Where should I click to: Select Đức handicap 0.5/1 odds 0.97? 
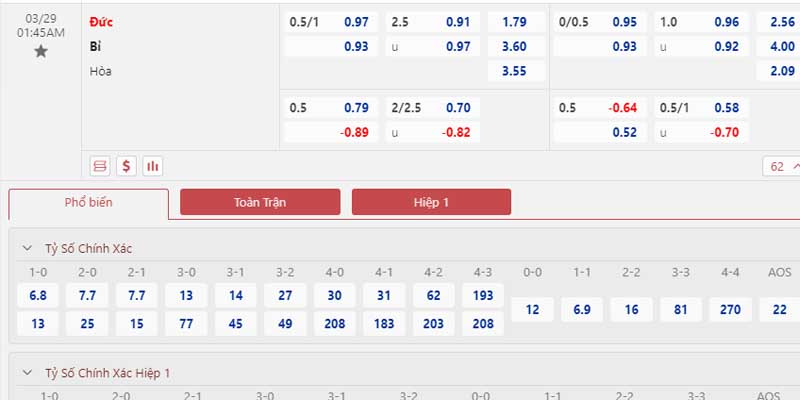click(356, 22)
